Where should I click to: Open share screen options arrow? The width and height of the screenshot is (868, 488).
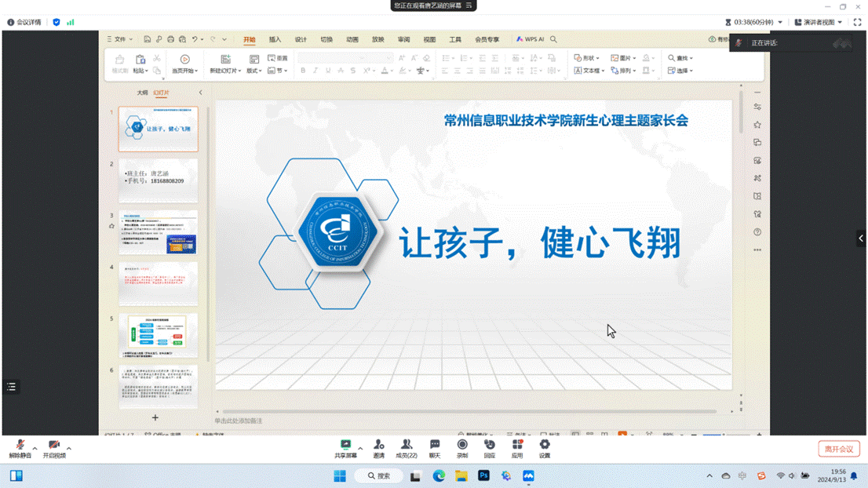(x=360, y=448)
